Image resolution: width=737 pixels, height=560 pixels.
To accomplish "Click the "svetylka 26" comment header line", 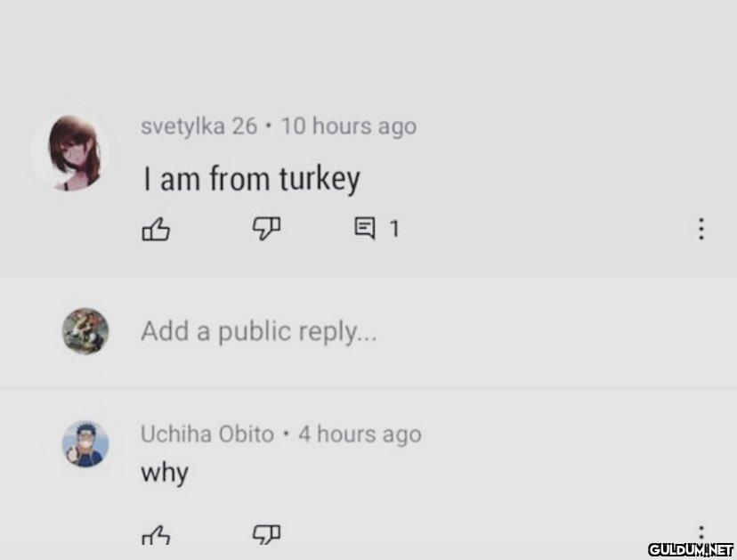I will coord(278,126).
